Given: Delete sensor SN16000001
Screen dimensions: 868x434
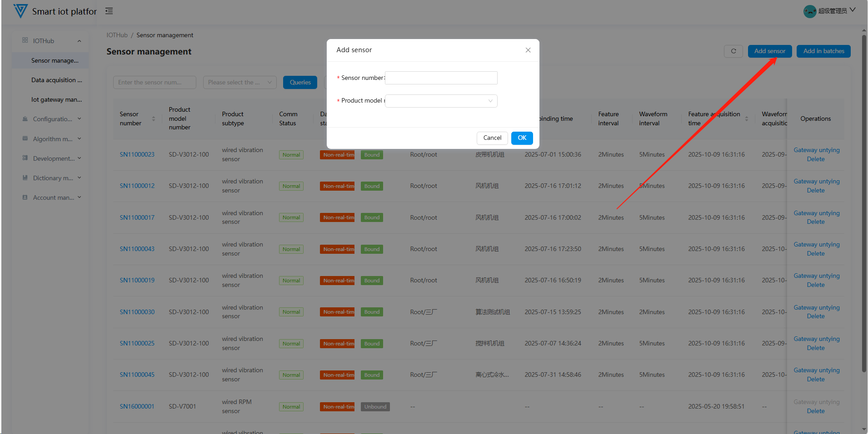Looking at the screenshot, I should [815, 411].
